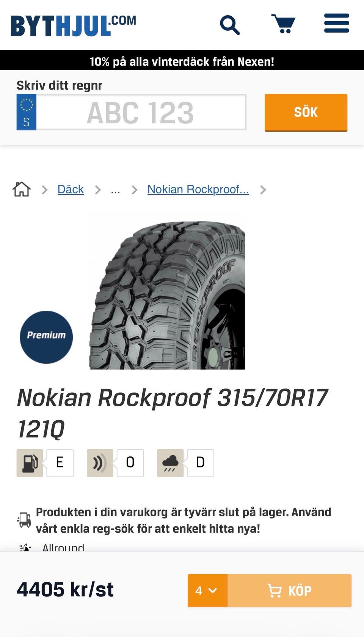Click the orange SÖK button
The height and width of the screenshot is (637, 364).
(306, 112)
